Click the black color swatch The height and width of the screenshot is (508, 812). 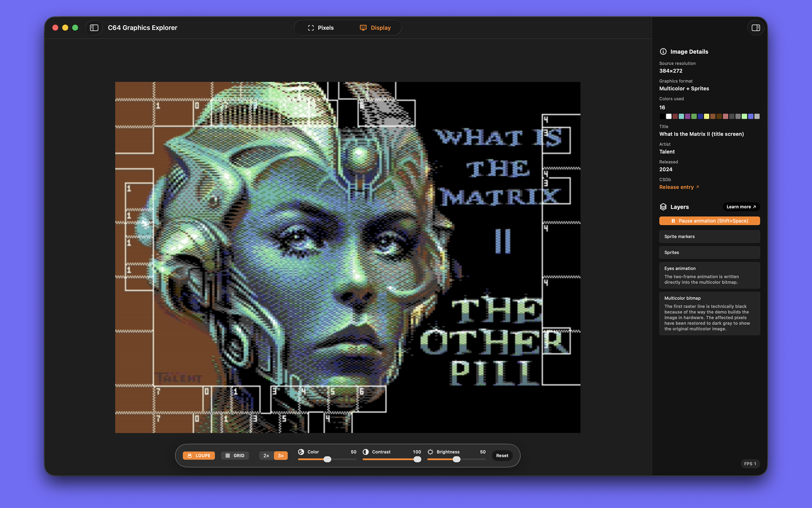[x=662, y=117]
